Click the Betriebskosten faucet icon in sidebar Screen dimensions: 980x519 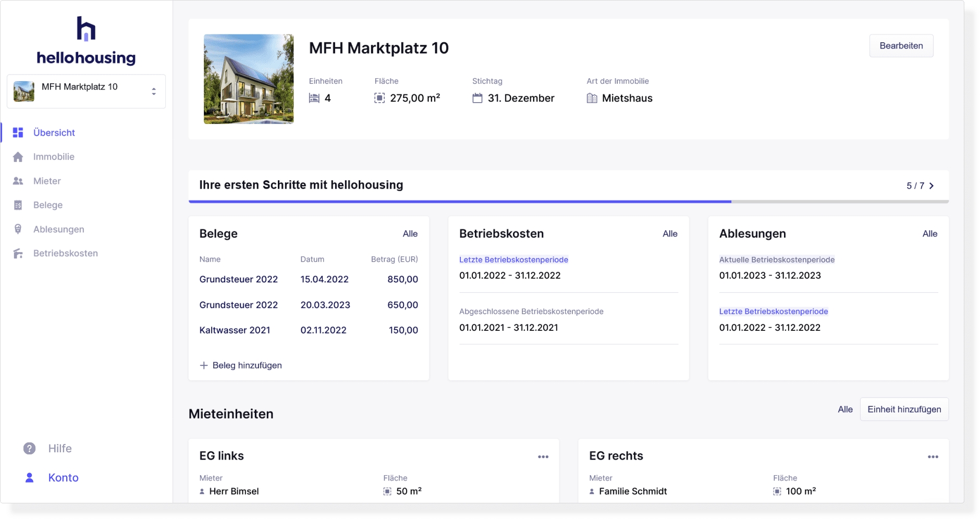click(18, 253)
